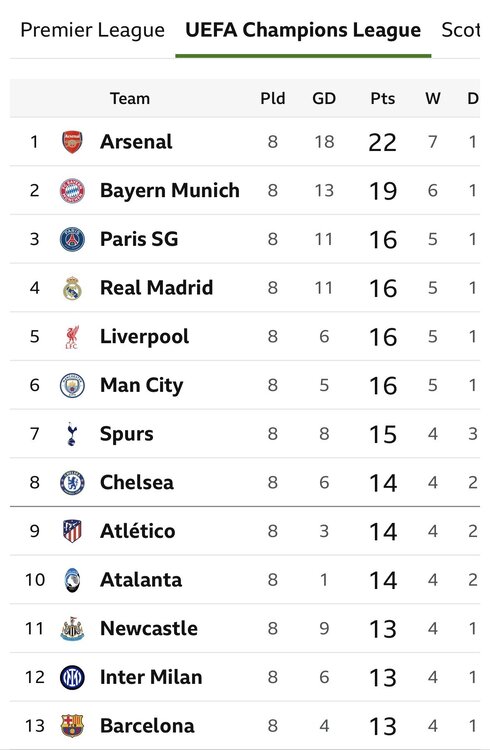Click the Bayern Munich club crest
Viewport: 490px width, 750px height.
(x=72, y=190)
